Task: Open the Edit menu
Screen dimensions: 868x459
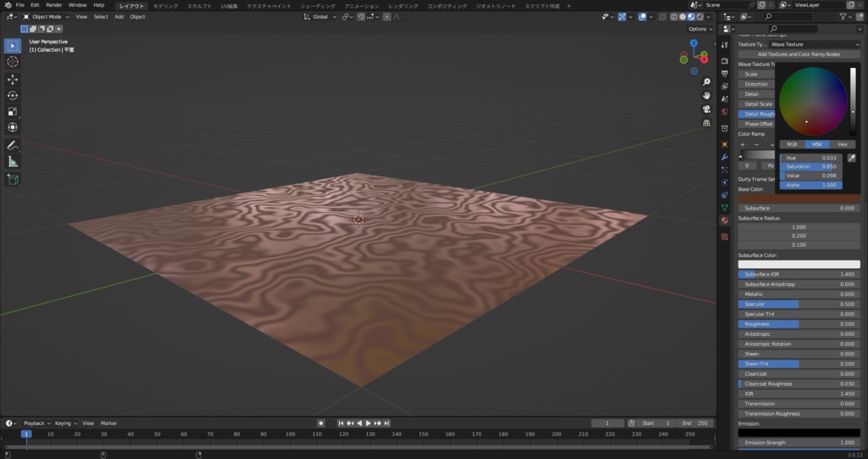Action: click(35, 5)
